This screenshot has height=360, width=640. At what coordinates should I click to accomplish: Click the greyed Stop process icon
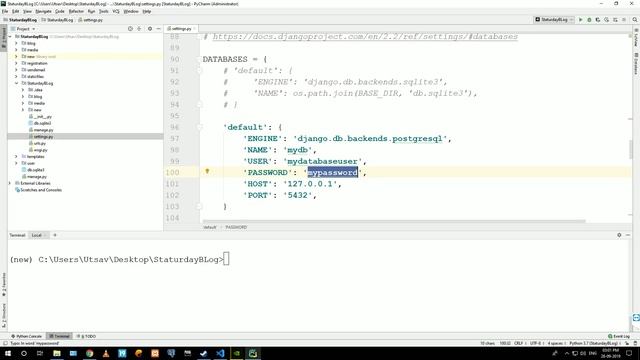click(x=624, y=20)
